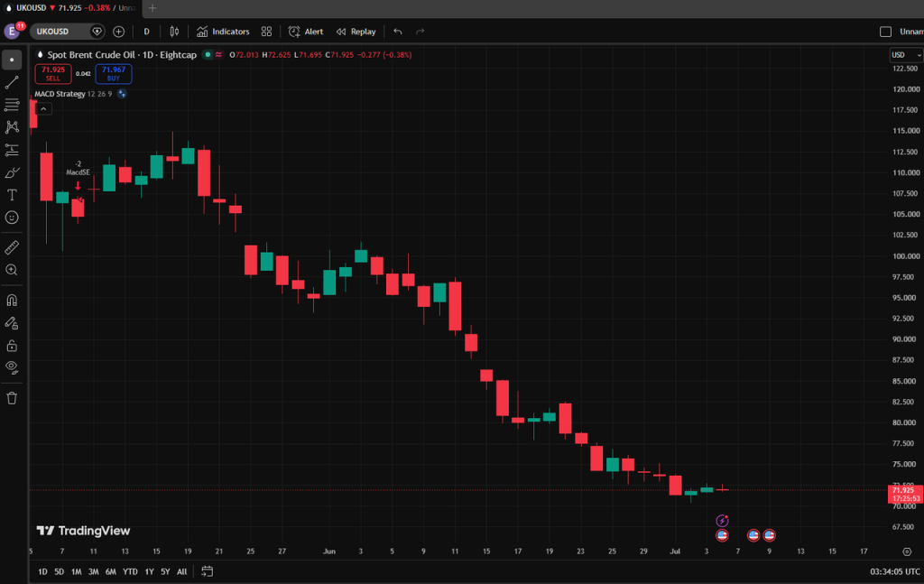Select the ruler measure tool
The image size is (924, 584).
(12, 247)
